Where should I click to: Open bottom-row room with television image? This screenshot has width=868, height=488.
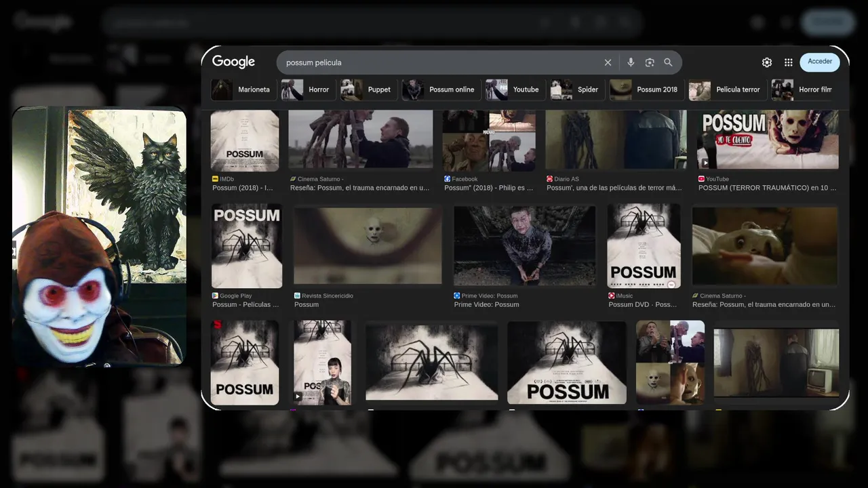pos(776,363)
